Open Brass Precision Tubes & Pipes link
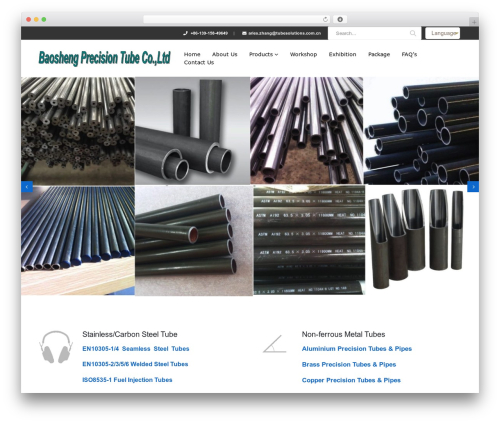Viewport: 500px width, 423px height. [x=349, y=364]
